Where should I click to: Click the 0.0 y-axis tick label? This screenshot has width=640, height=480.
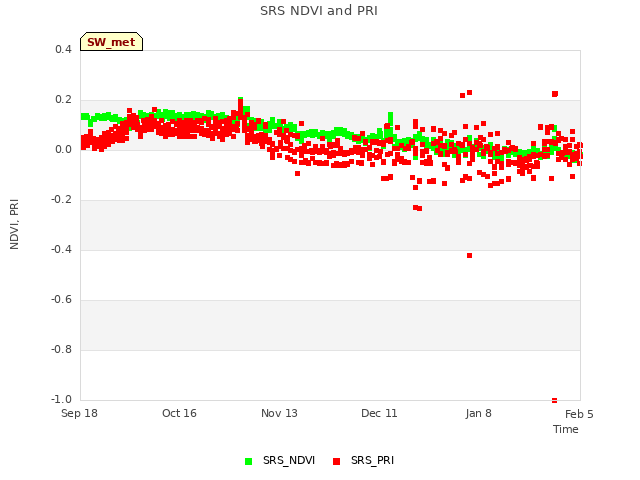63,149
